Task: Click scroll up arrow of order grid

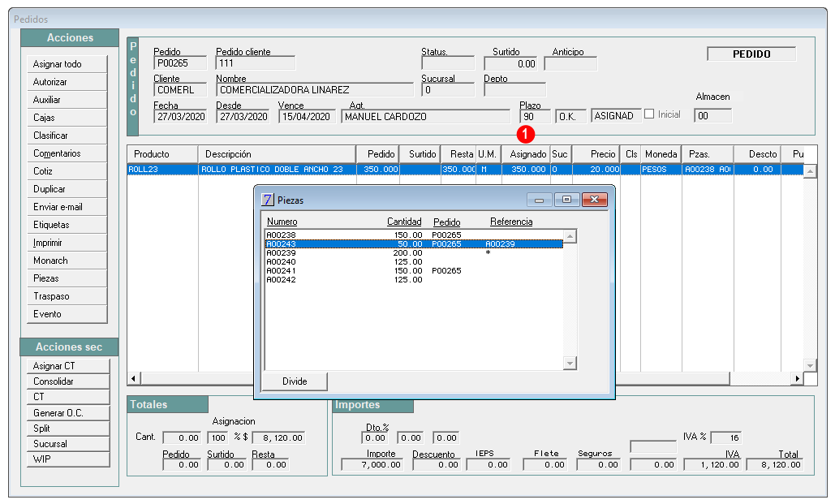Action: click(810, 171)
